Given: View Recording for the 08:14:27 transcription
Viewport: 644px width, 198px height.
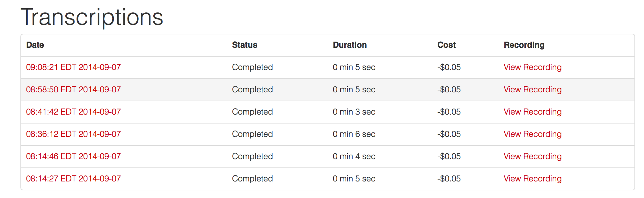Looking at the screenshot, I should (532, 179).
